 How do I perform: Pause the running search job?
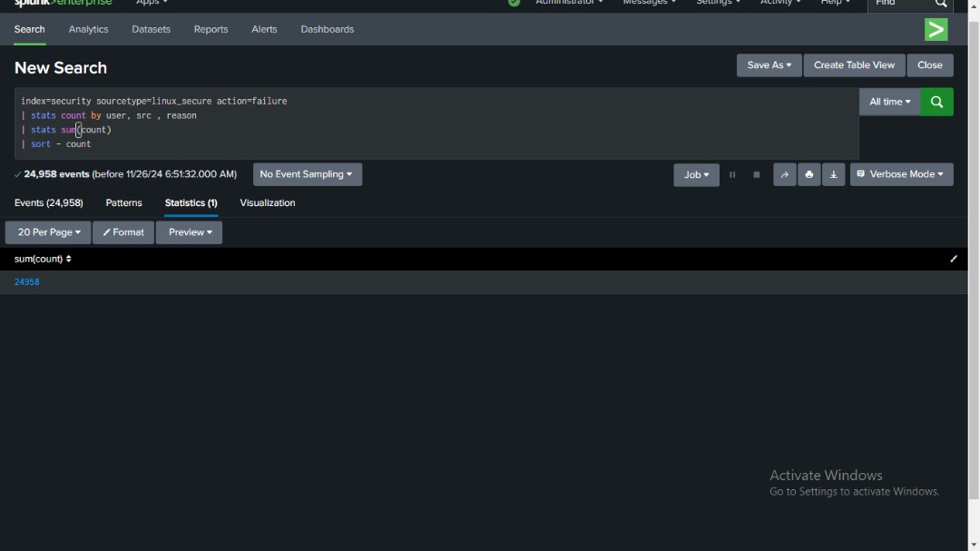pyautogui.click(x=732, y=174)
